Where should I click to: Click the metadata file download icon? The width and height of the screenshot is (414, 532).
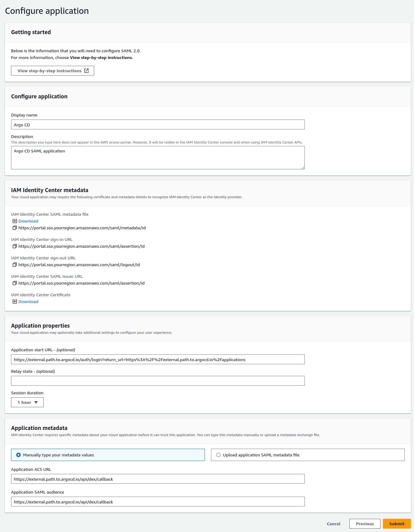coord(14,221)
